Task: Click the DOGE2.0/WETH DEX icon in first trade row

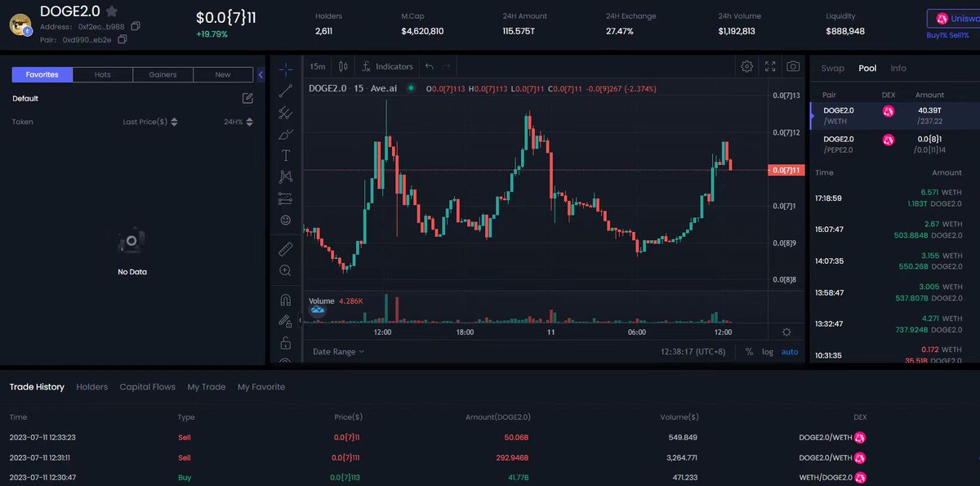Action: [x=860, y=438]
